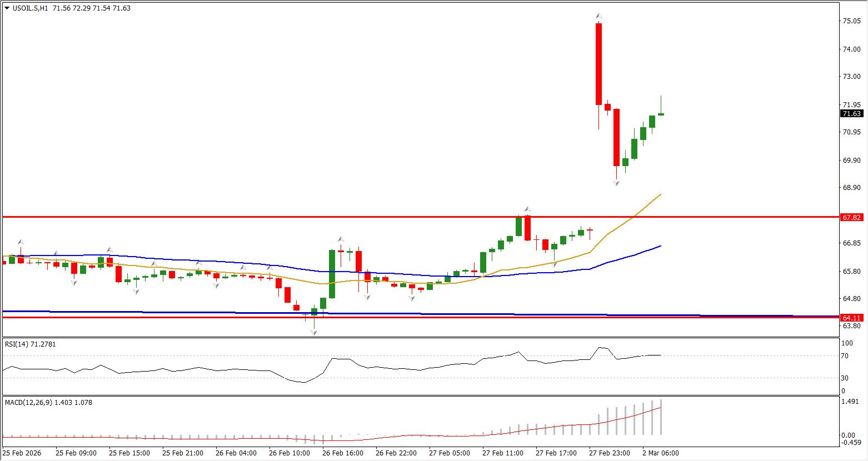This screenshot has width=868, height=461.
Task: Click the up fractal arrow above the 67.82 line candle
Action: click(x=527, y=209)
